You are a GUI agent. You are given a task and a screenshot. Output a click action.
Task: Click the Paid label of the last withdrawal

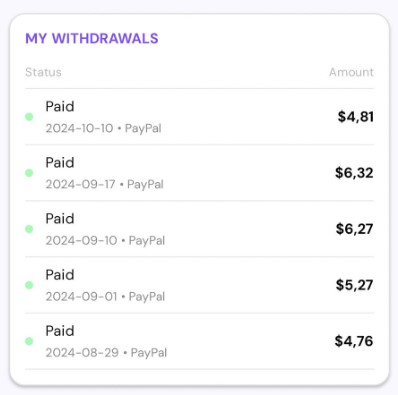coord(60,331)
